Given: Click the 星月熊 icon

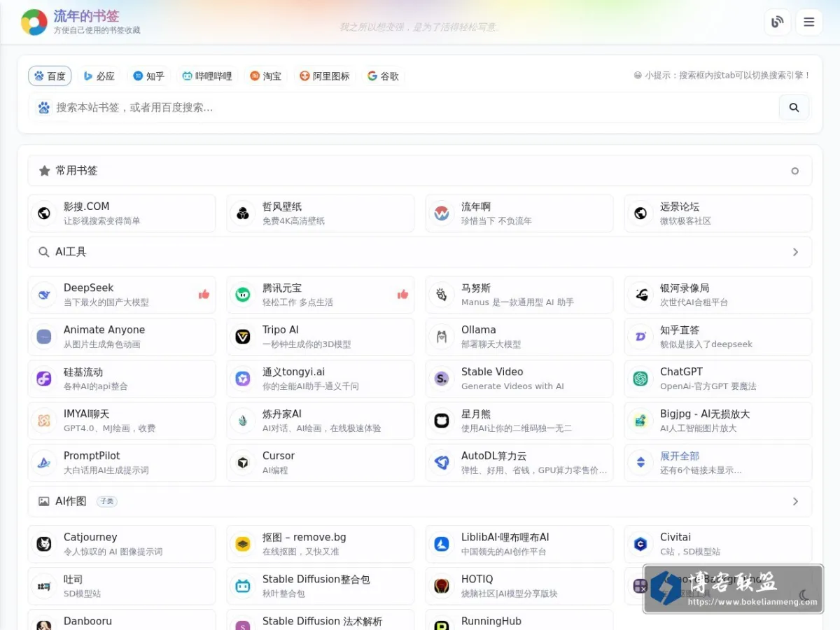Looking at the screenshot, I should pos(442,421).
